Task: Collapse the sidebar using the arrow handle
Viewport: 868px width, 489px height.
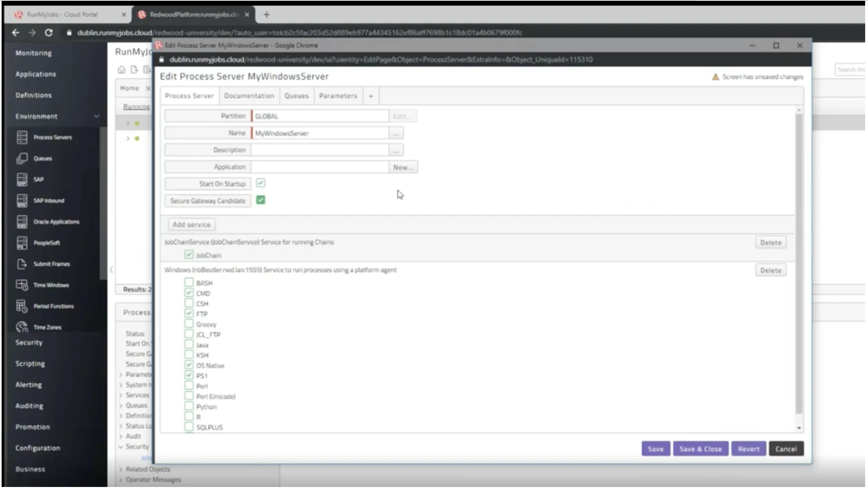Action: coord(111,270)
